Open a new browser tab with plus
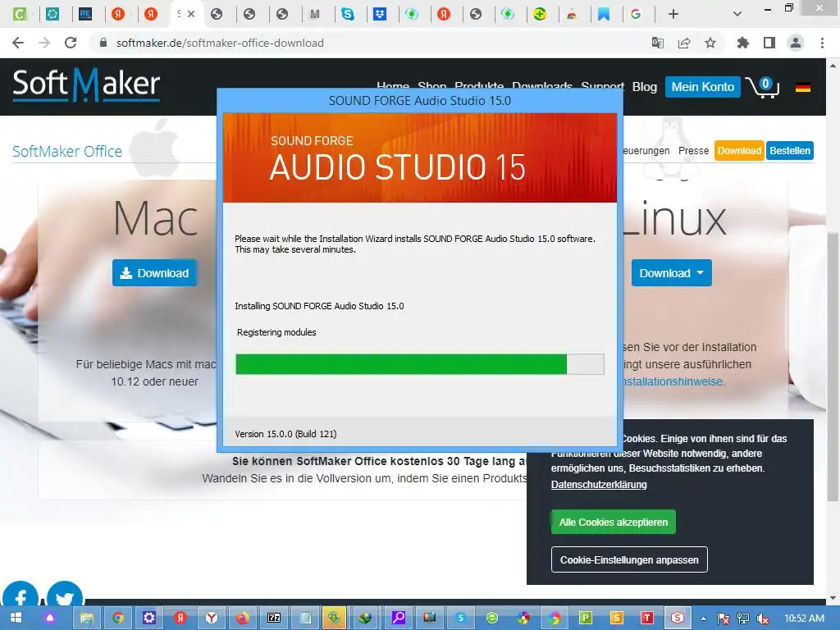Screen dimensions: 840x630 [673, 15]
